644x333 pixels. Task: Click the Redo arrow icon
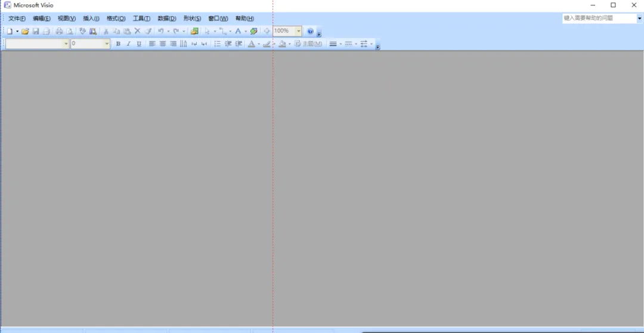click(176, 31)
